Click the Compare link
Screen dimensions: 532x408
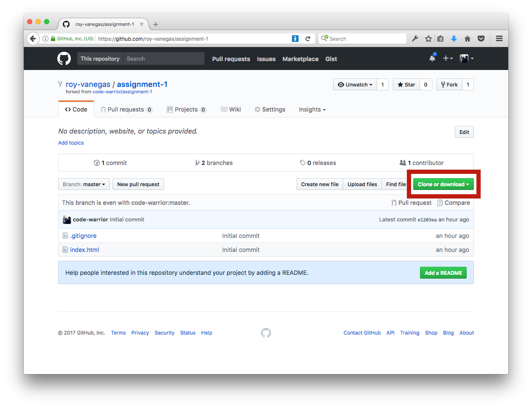click(x=454, y=203)
